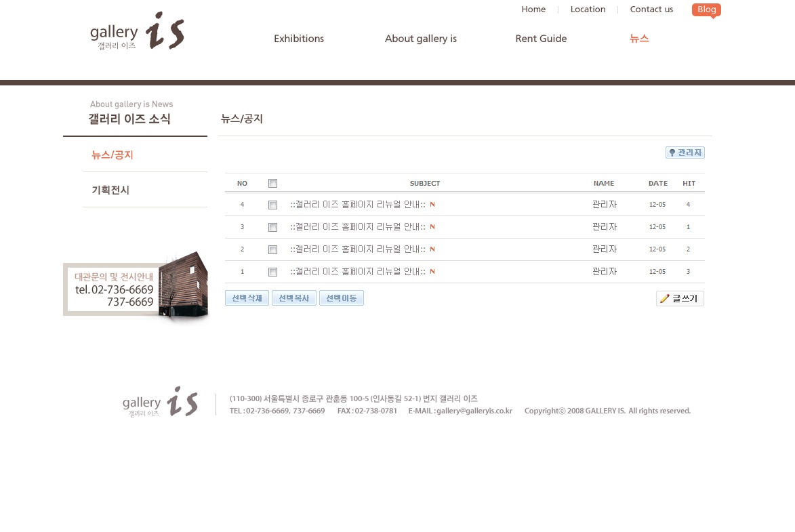The image size is (795, 532).
Task: Click the SUBJECT column header
Action: (425, 183)
